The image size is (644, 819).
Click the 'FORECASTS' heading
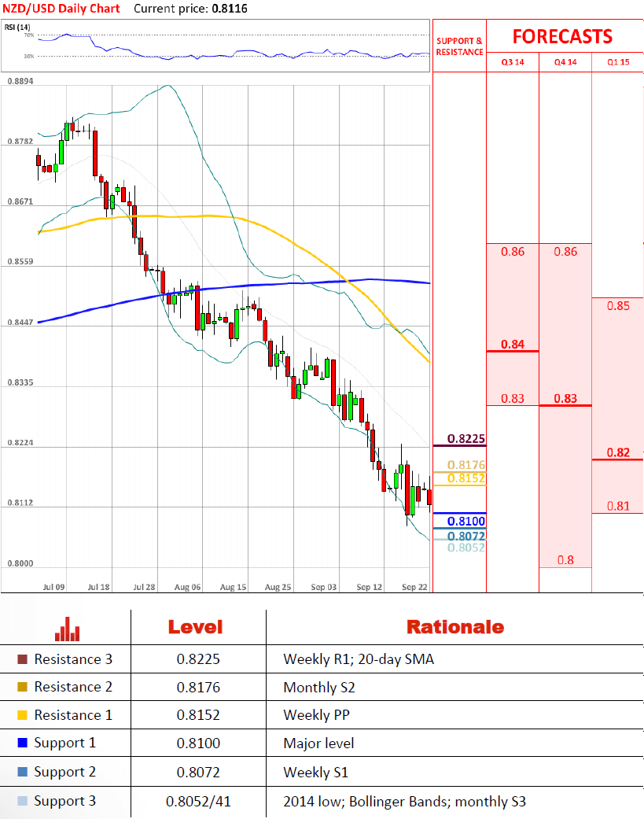(x=562, y=36)
